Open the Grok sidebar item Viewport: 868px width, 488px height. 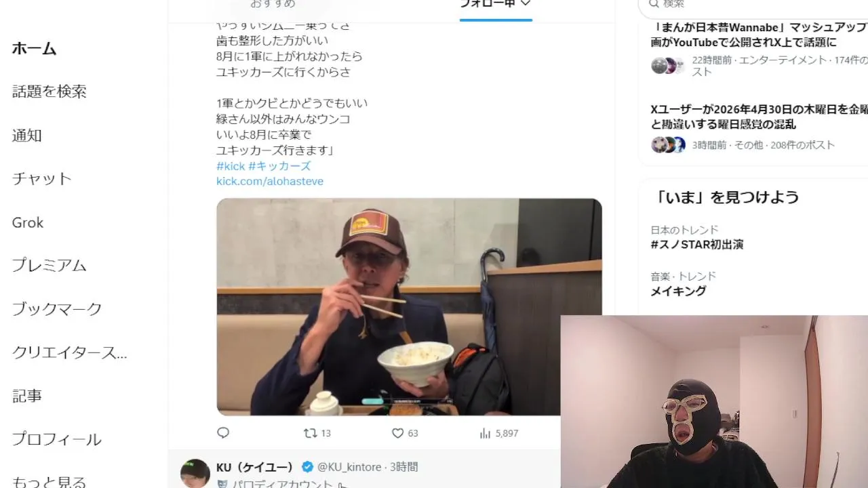[x=28, y=222]
